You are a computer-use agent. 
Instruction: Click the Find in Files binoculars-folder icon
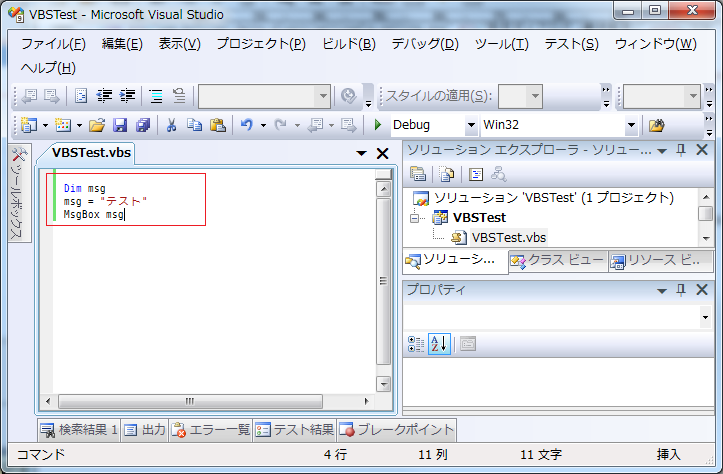point(657,125)
